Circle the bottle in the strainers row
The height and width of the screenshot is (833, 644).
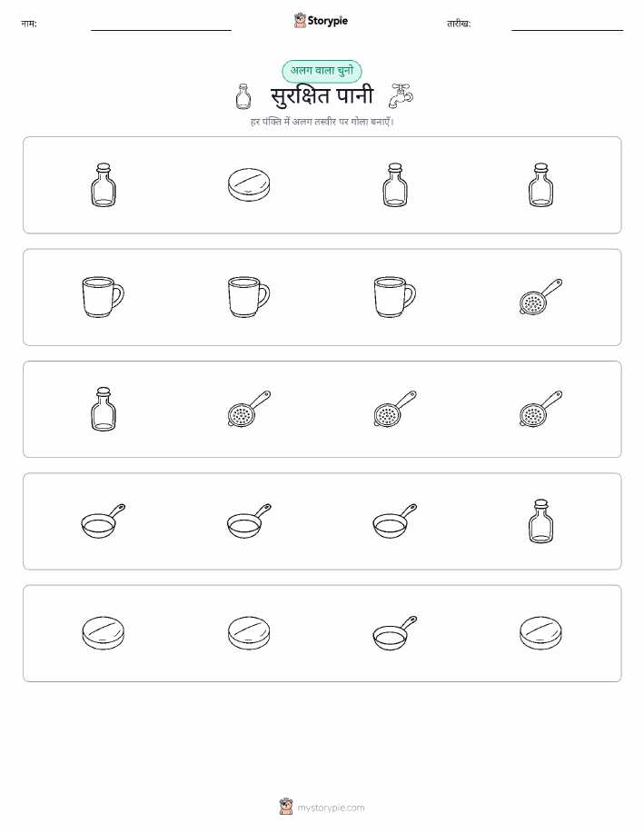pos(103,409)
